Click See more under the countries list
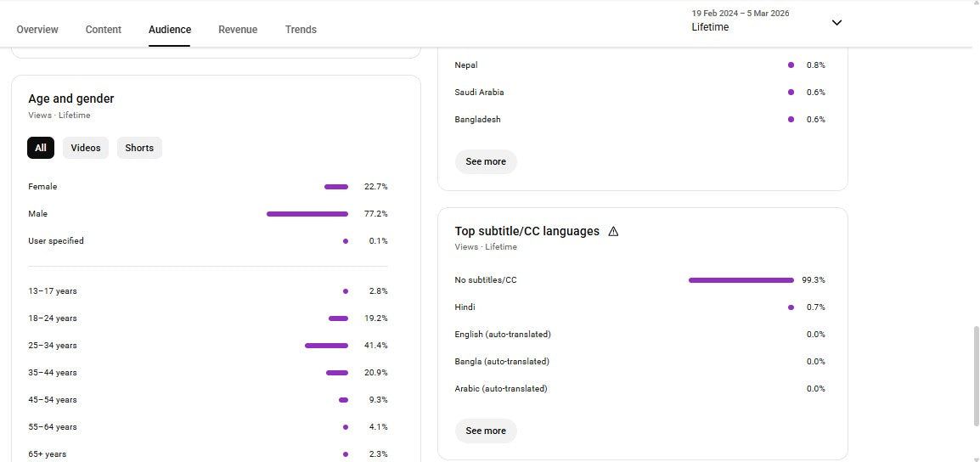This screenshot has width=980, height=462. pos(486,161)
